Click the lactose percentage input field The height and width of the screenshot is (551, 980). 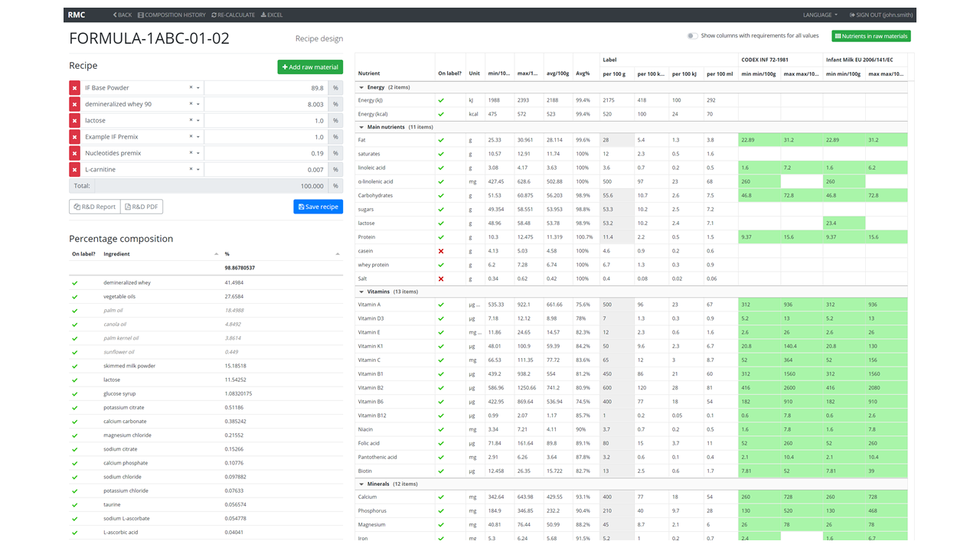coord(266,121)
